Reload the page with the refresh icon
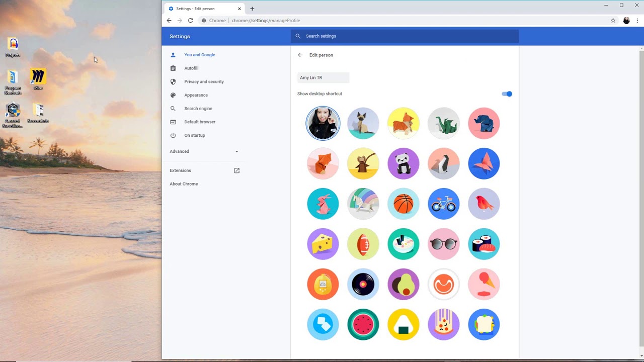 tap(191, 21)
